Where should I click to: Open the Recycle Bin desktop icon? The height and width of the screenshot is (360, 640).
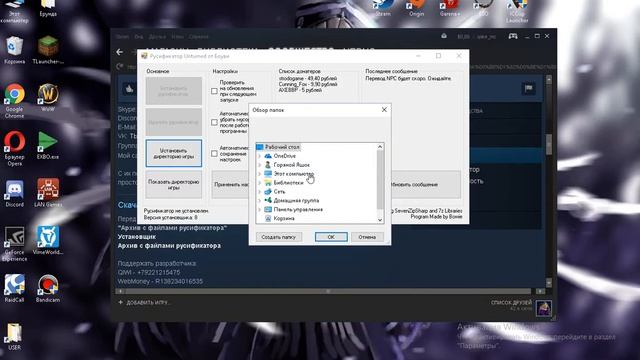pos(15,50)
